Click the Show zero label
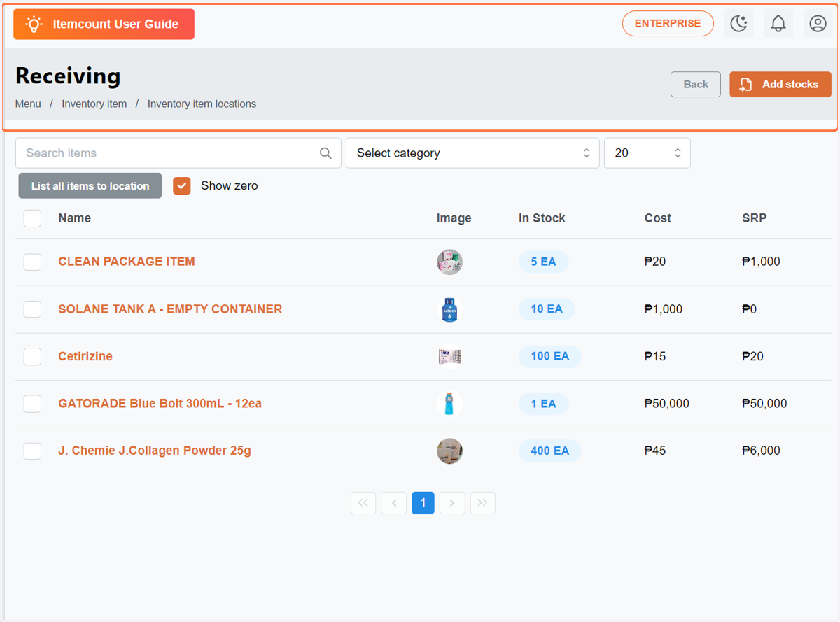 click(230, 186)
